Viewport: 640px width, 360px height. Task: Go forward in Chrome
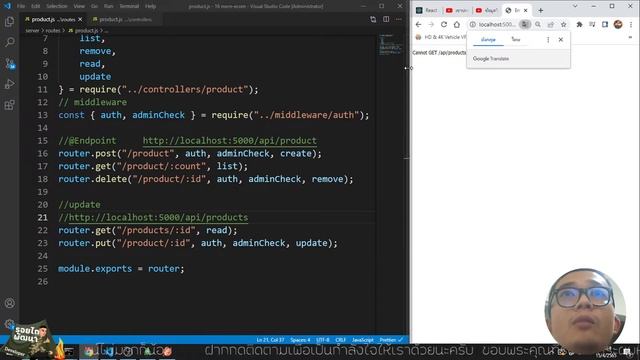[431, 24]
